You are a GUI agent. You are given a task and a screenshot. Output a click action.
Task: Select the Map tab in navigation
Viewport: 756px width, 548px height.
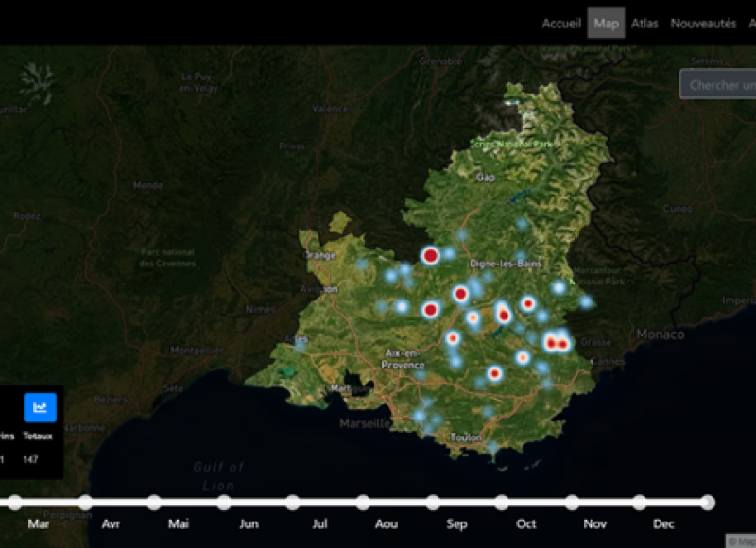click(x=607, y=24)
